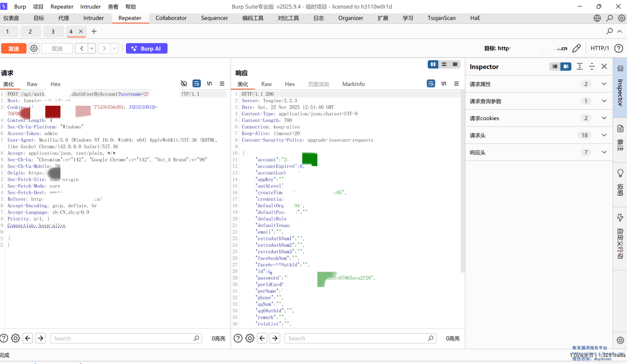Select top-bottom layout view
The width and height of the screenshot is (627, 364).
coord(444,64)
